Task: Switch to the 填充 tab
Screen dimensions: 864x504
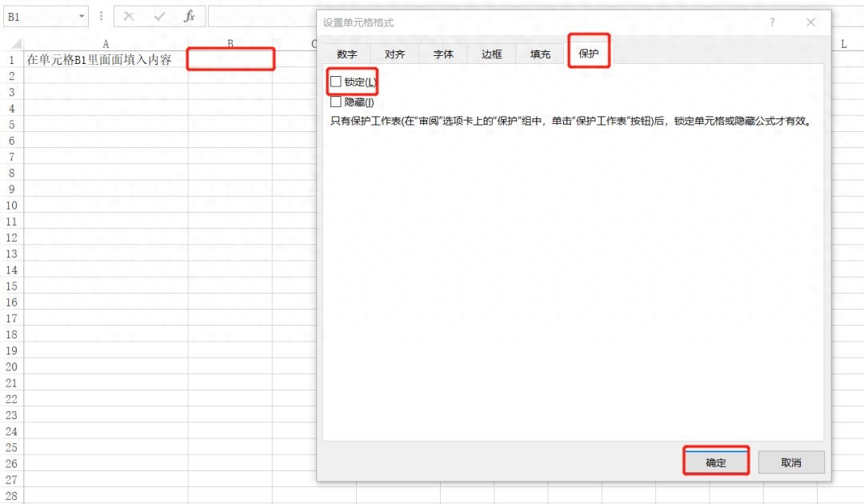Action: point(540,54)
